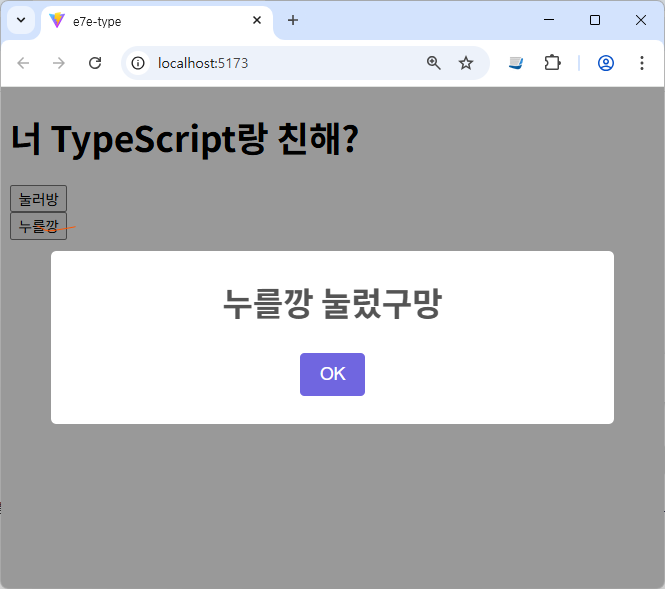Close the e7e-type tab
Viewport: 665px width, 589px height.
257,20
